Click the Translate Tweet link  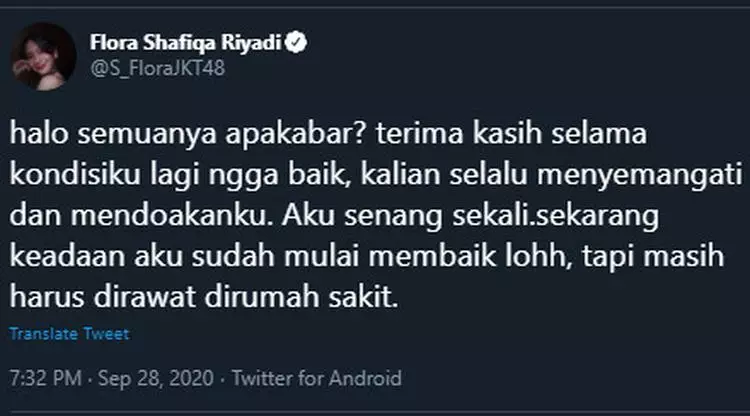pyautogui.click(x=69, y=333)
